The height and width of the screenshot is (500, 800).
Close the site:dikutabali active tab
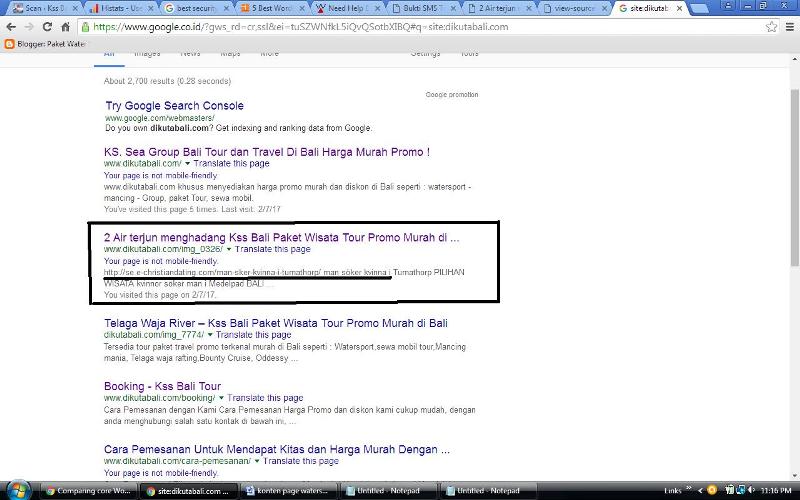click(x=679, y=8)
